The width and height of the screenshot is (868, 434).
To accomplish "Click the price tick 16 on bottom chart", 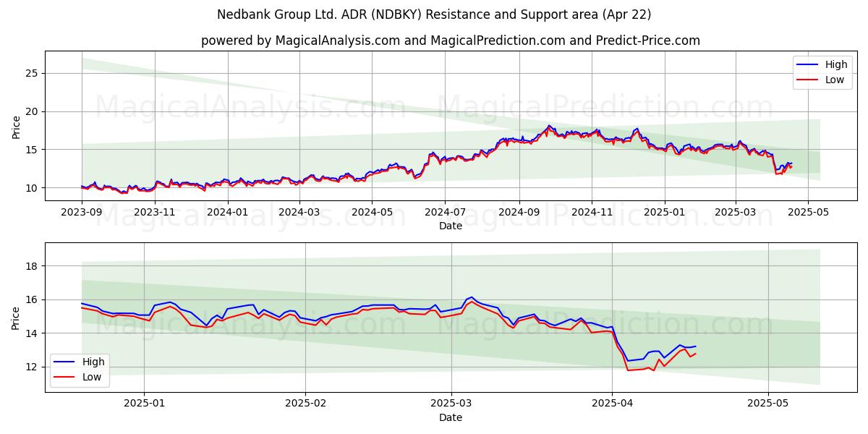I will pyautogui.click(x=33, y=299).
